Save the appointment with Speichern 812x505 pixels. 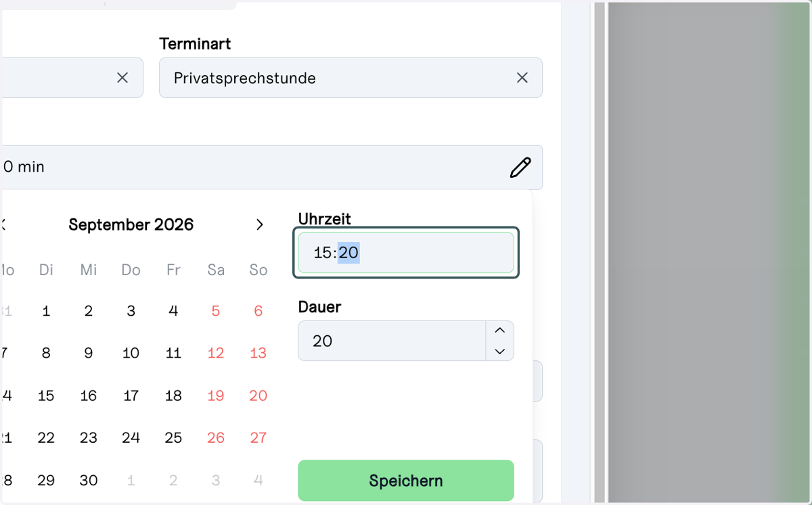coord(406,481)
